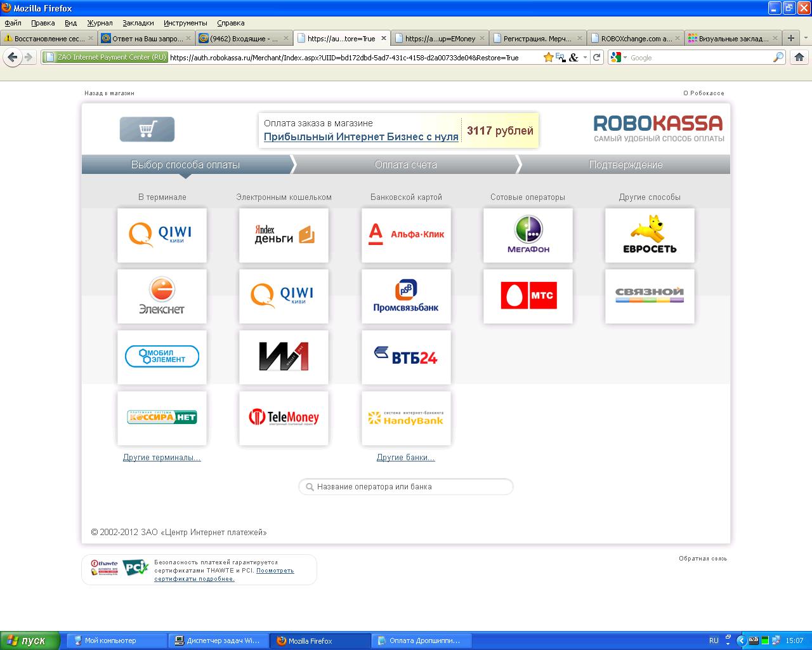Image resolution: width=812 pixels, height=650 pixels.
Task: Focus the Google search box
Action: point(700,57)
